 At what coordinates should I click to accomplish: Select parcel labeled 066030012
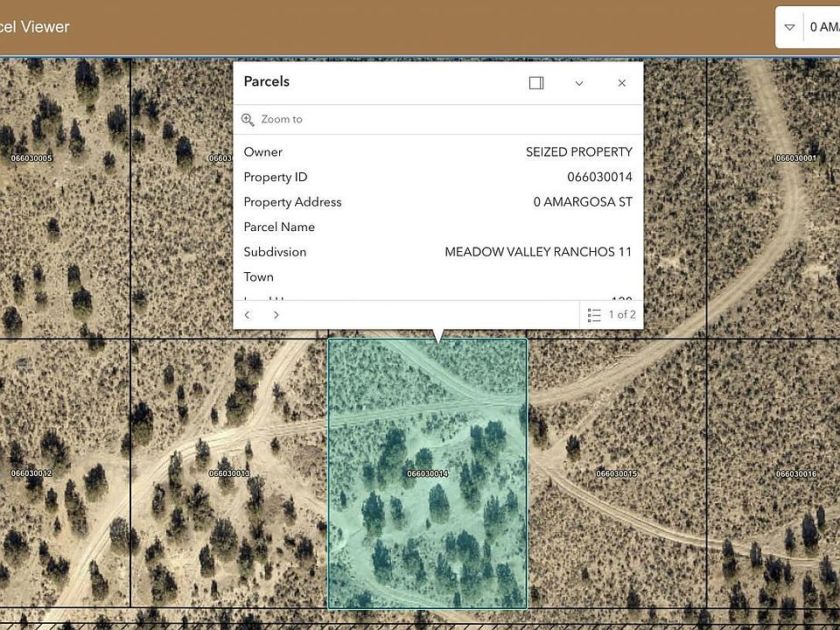[31, 473]
